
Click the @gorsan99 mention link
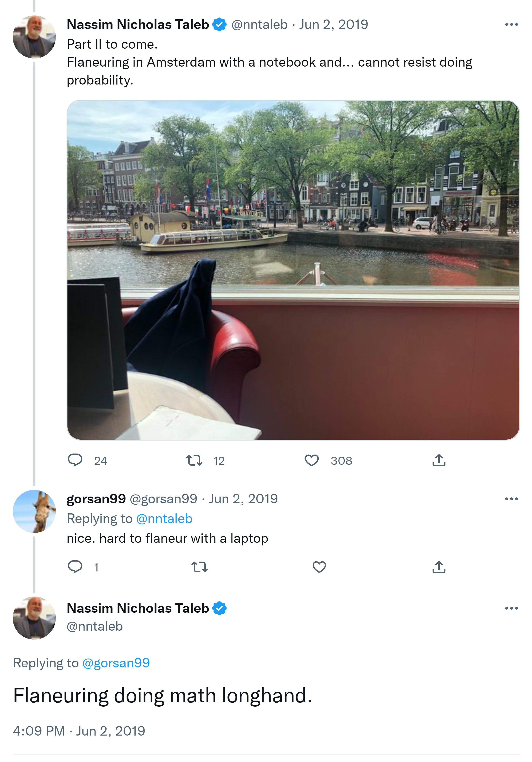tap(116, 663)
